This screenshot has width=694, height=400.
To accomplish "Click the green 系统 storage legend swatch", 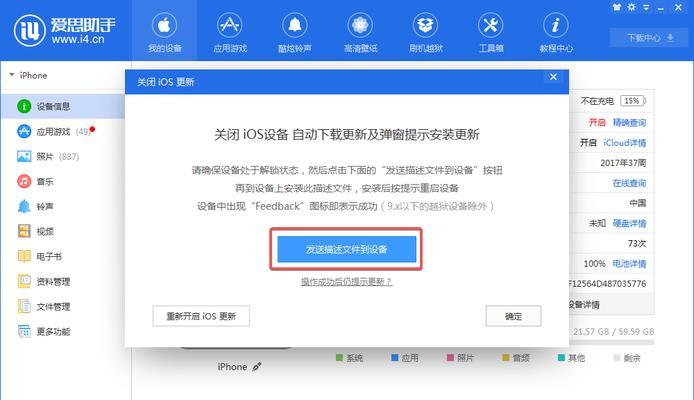I will pyautogui.click(x=339, y=358).
